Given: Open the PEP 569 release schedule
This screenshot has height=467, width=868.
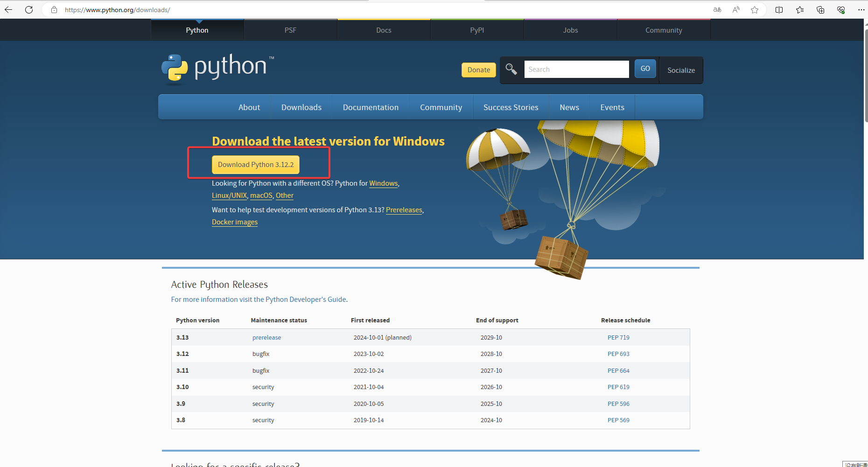Looking at the screenshot, I should pyautogui.click(x=618, y=420).
